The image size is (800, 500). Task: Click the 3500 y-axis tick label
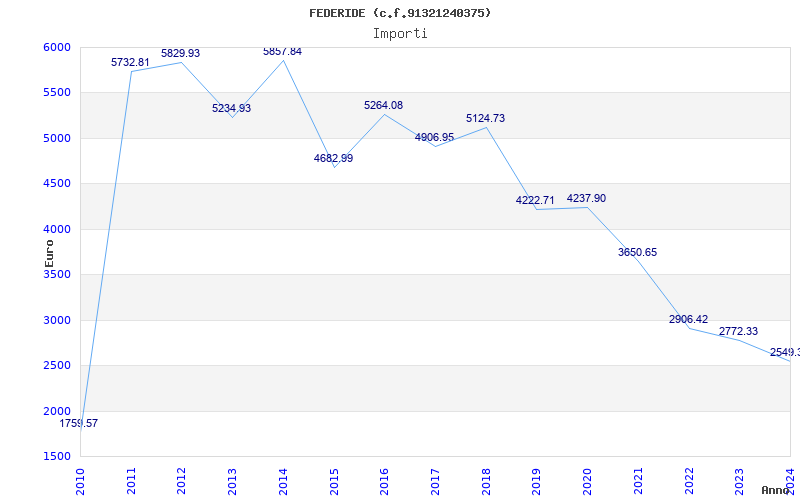[57, 275]
